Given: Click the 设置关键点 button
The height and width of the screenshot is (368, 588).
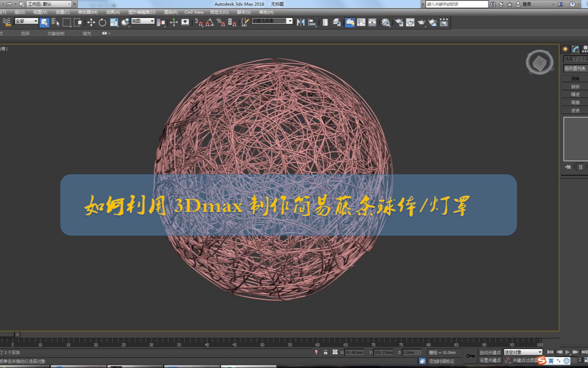Looking at the screenshot, I should click(490, 360).
